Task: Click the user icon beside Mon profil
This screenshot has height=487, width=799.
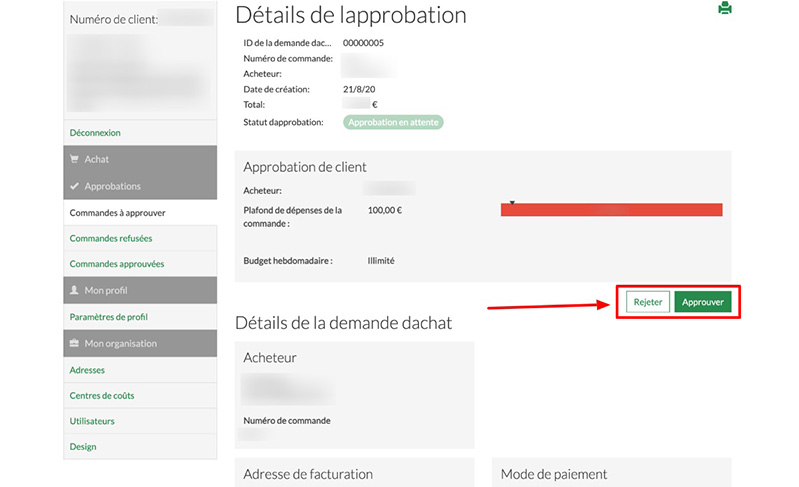Action: (x=74, y=290)
